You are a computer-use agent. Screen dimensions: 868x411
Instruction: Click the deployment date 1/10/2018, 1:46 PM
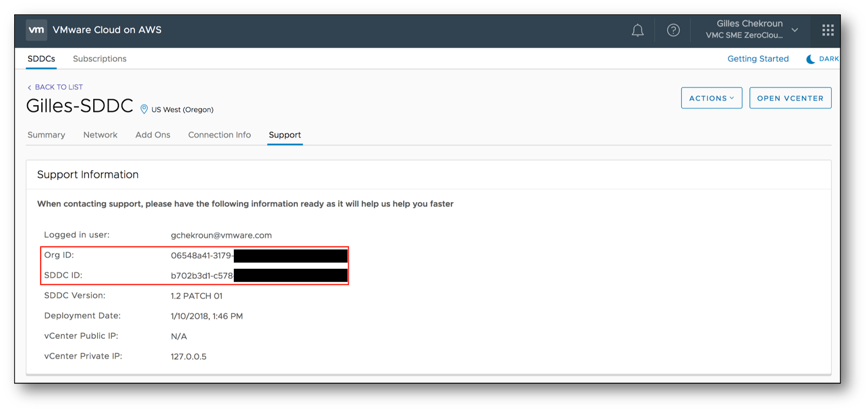pyautogui.click(x=207, y=316)
